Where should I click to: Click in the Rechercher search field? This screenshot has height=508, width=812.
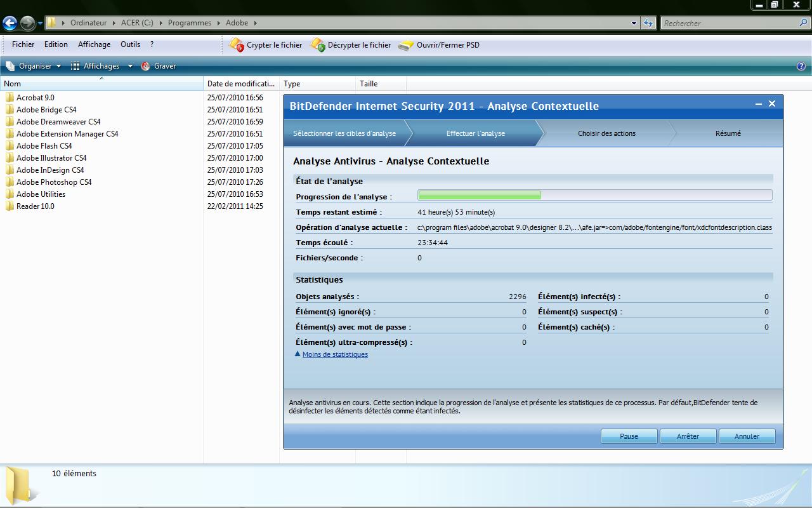tap(730, 23)
